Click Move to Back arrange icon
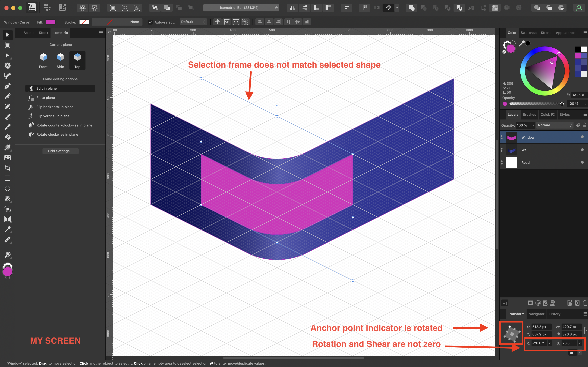 click(155, 8)
